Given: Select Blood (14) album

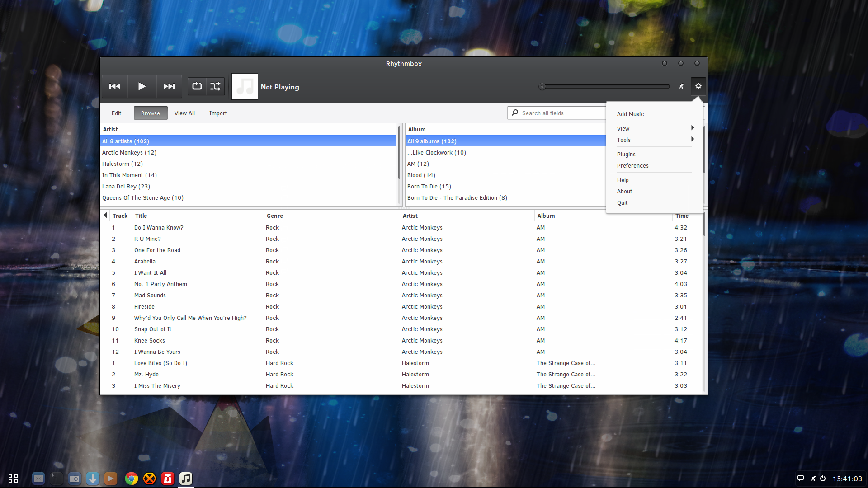Looking at the screenshot, I should pos(505,175).
